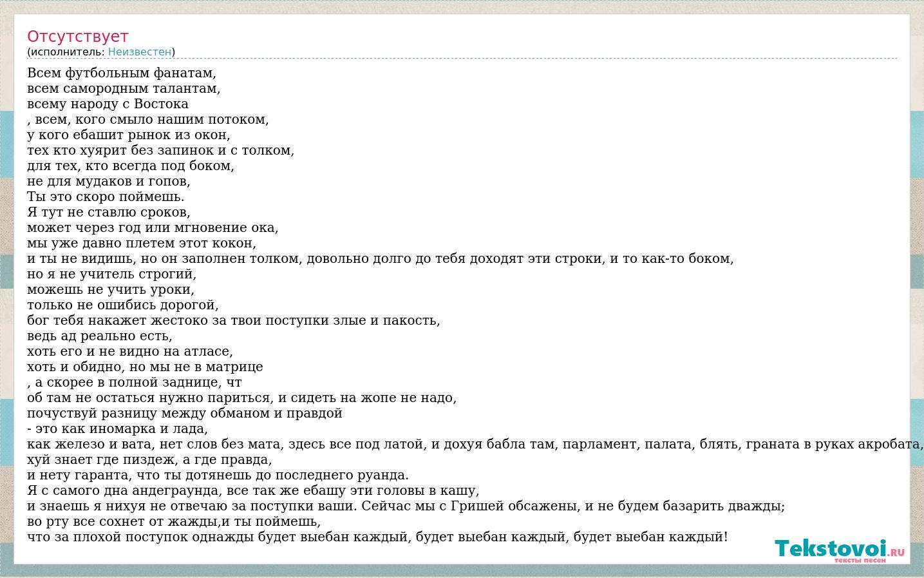Click the song title Отсутствует
This screenshot has height=578, width=924.
point(78,37)
